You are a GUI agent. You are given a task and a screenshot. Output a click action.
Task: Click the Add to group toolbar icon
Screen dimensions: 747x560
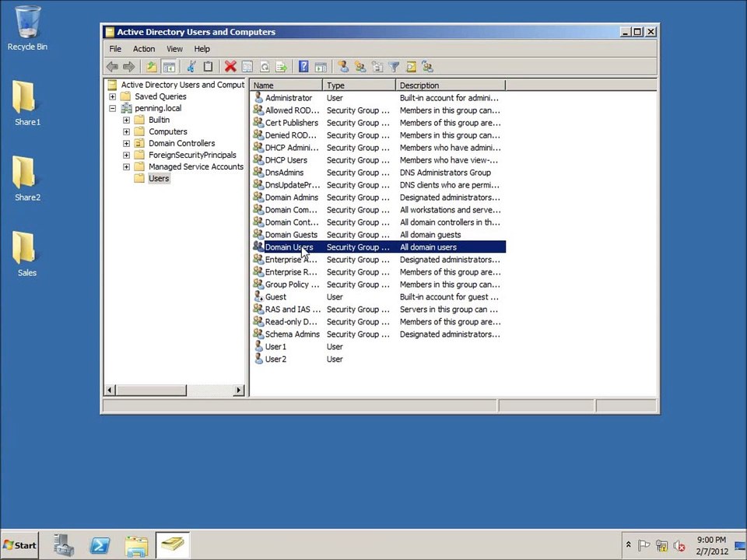427,67
